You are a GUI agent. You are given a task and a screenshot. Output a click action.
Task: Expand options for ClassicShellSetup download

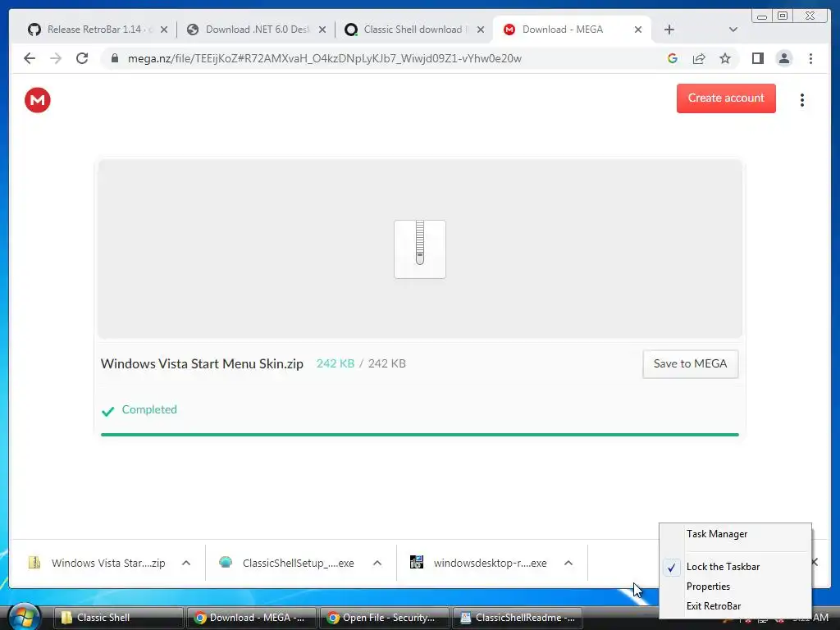377,563
